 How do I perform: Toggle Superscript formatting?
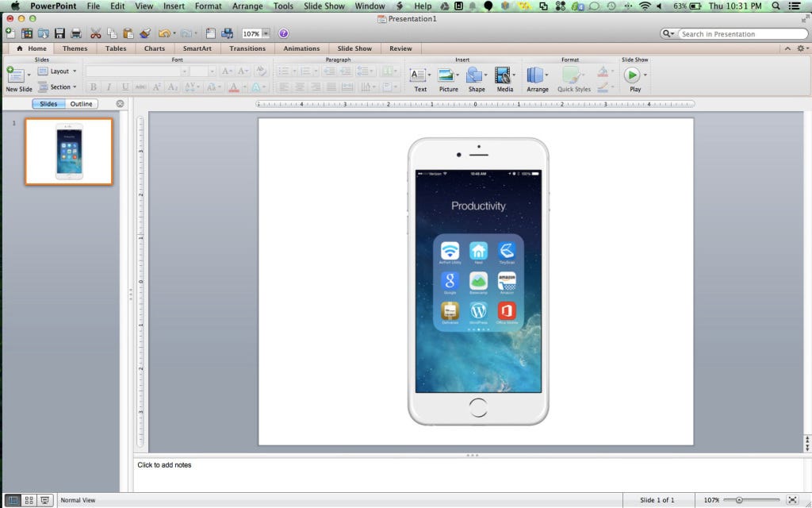coord(156,87)
